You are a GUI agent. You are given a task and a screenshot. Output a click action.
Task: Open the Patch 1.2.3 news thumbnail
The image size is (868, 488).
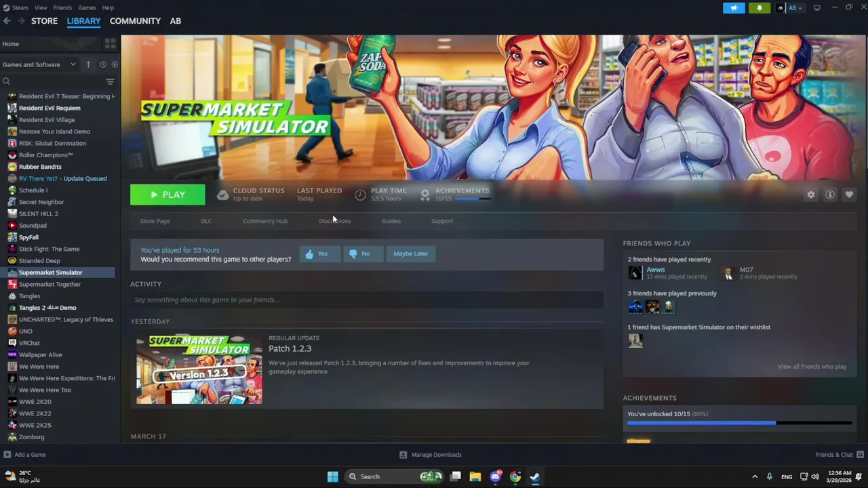(199, 369)
